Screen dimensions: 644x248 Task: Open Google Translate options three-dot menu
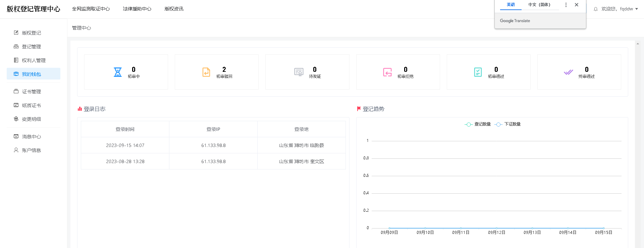click(566, 5)
